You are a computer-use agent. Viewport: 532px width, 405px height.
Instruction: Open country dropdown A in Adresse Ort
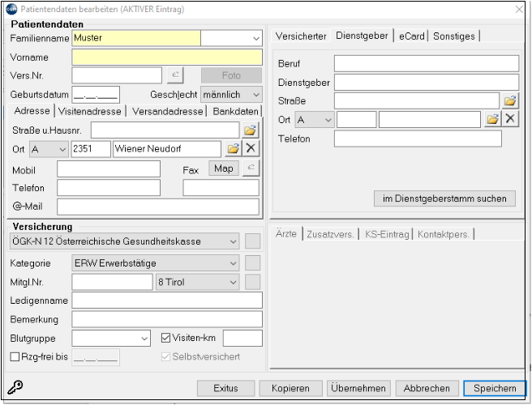(49, 149)
